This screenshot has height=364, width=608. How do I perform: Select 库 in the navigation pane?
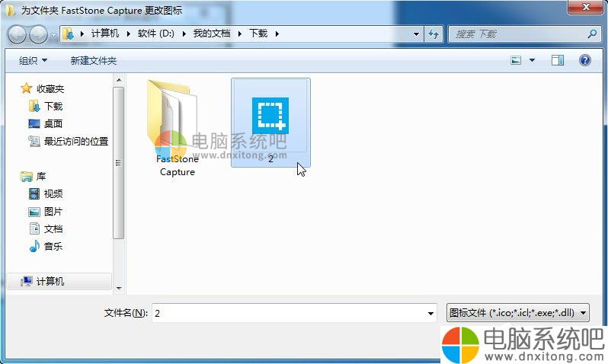(x=41, y=177)
